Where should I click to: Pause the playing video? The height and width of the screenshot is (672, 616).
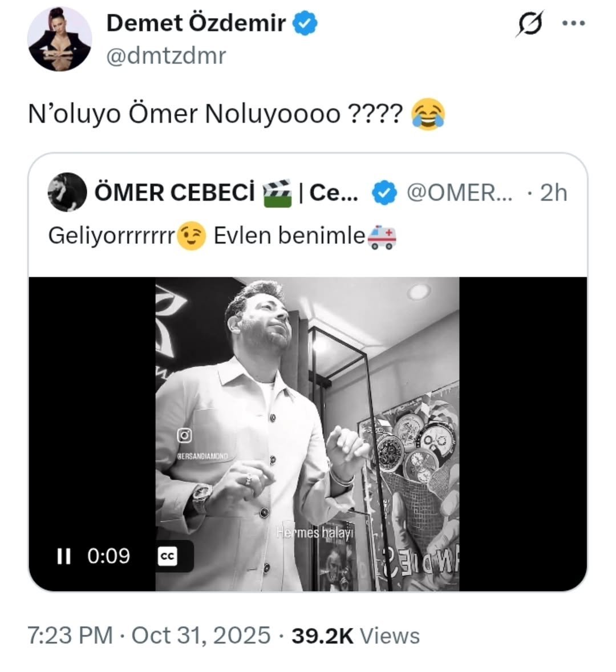click(x=64, y=556)
